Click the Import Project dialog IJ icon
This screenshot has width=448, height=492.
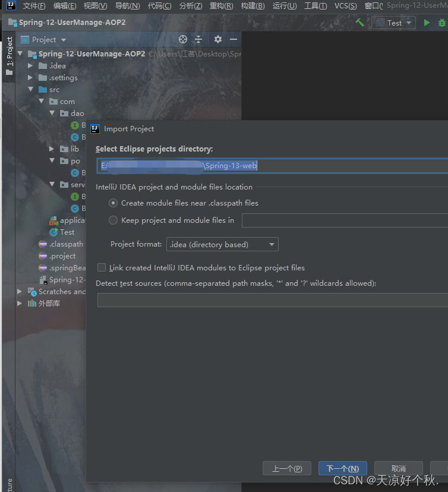tap(94, 129)
